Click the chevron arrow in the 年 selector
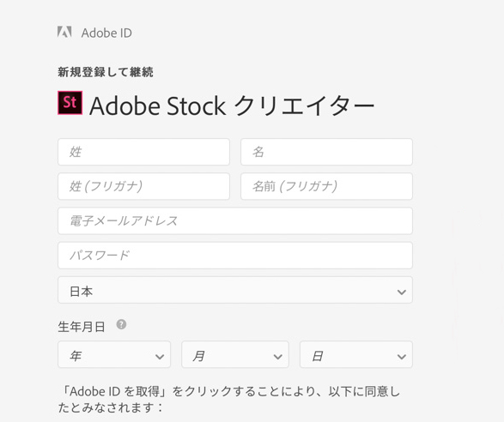504x422 pixels. pyautogui.click(x=160, y=357)
